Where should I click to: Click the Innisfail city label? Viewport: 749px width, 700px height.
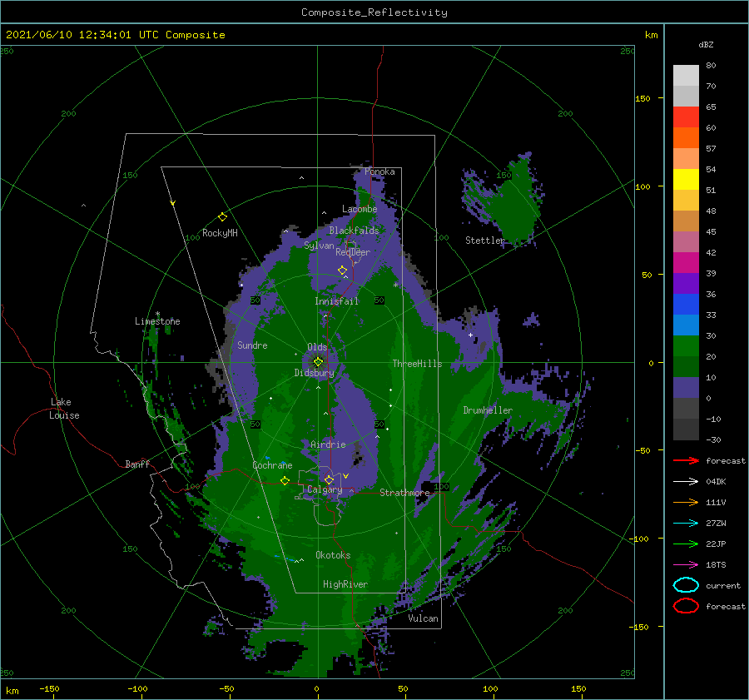(337, 301)
